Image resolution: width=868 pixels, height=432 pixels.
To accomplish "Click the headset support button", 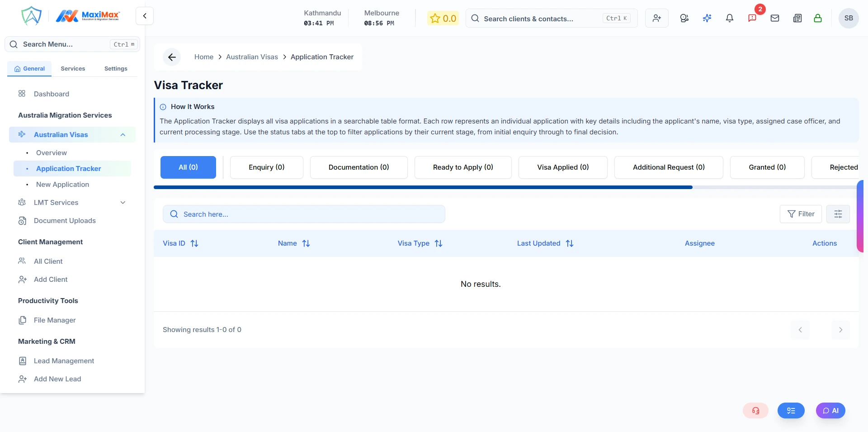I will coord(755,411).
